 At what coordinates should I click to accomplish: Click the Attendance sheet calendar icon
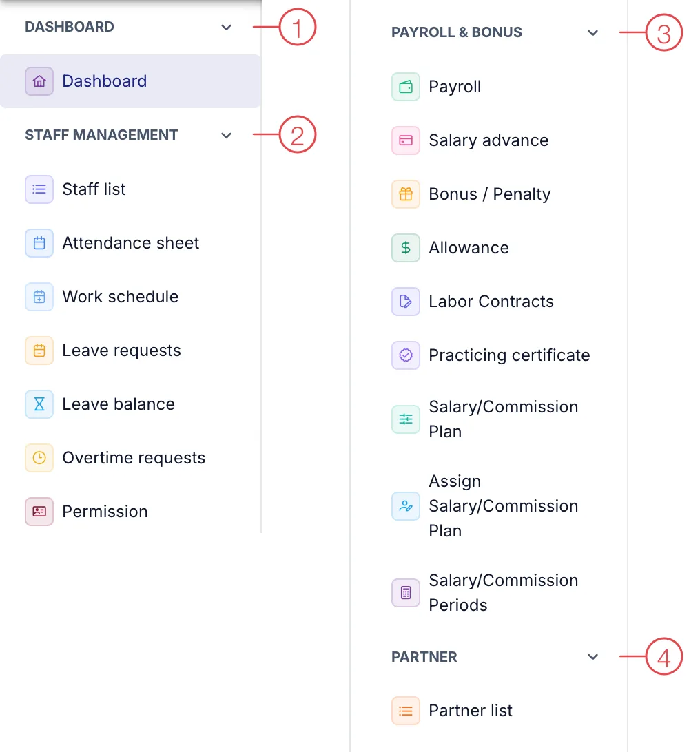[x=39, y=243]
